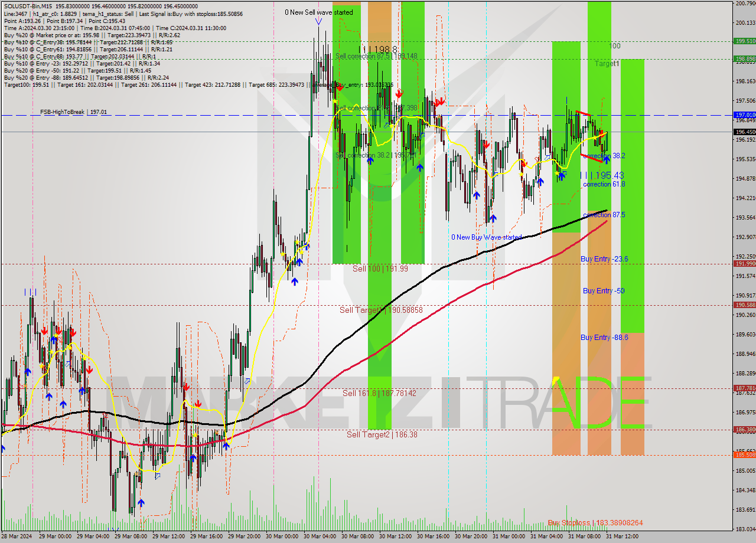756x543 pixels.
Task: Select the 'Sell 100 | 191.99' label
Action: point(380,269)
